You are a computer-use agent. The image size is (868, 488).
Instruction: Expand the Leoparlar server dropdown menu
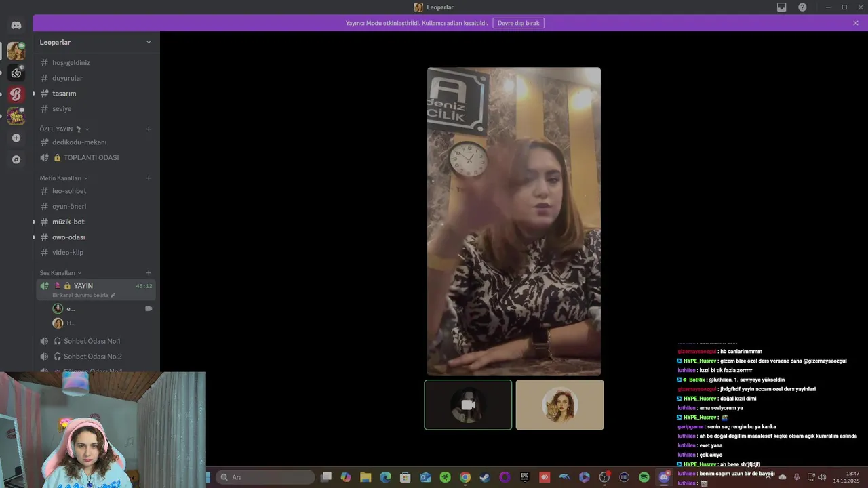point(149,42)
